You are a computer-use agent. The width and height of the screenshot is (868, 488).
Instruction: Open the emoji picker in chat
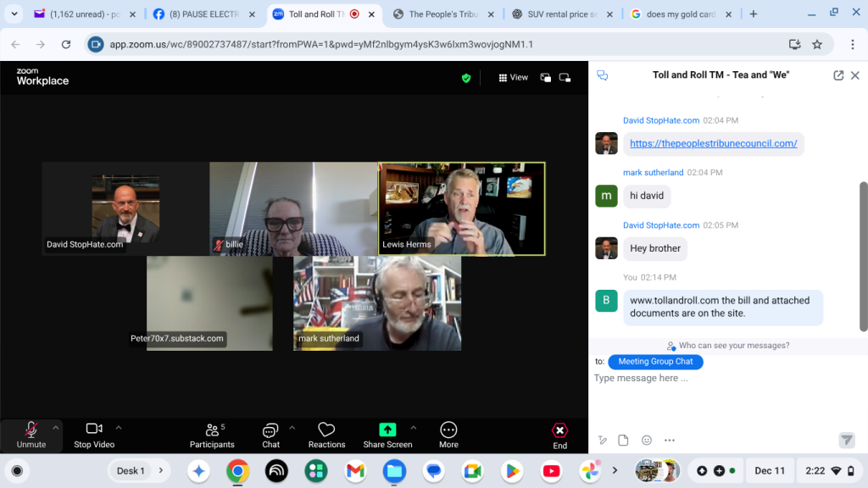tap(647, 440)
